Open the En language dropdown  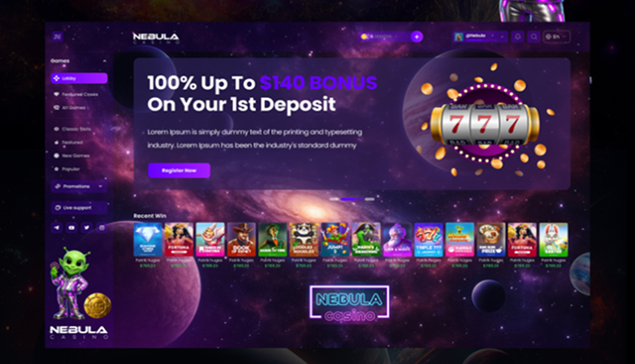coord(556,37)
